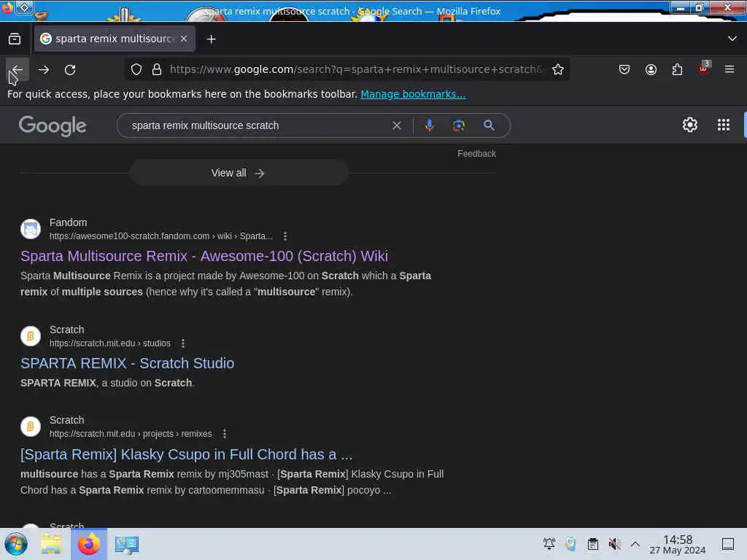The image size is (747, 560).
Task: Open a new tab with the plus button
Action: [x=211, y=39]
